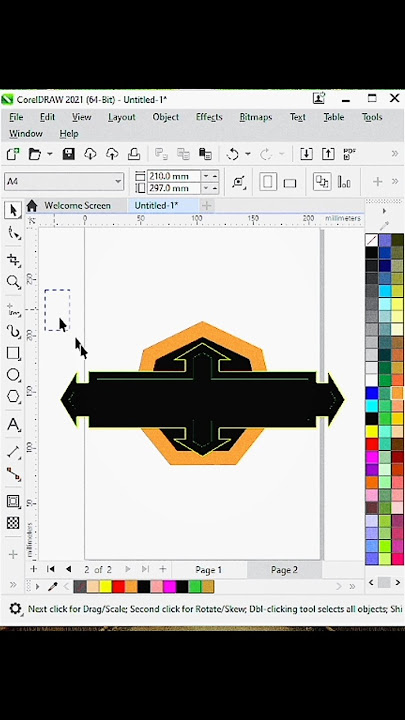Screen dimensions: 405x720
Task: Click the eyedropper in document palette
Action: coord(53,586)
